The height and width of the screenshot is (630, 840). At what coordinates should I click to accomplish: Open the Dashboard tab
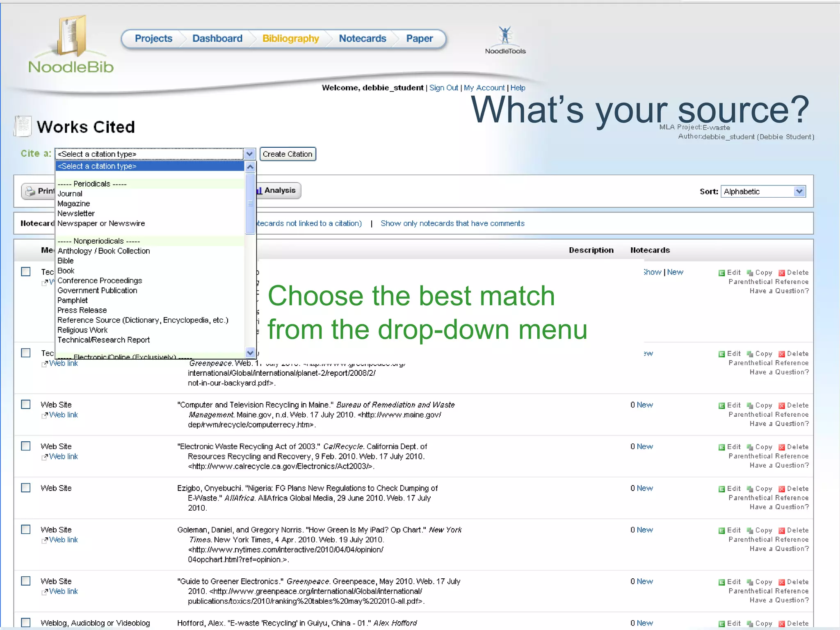pos(217,39)
